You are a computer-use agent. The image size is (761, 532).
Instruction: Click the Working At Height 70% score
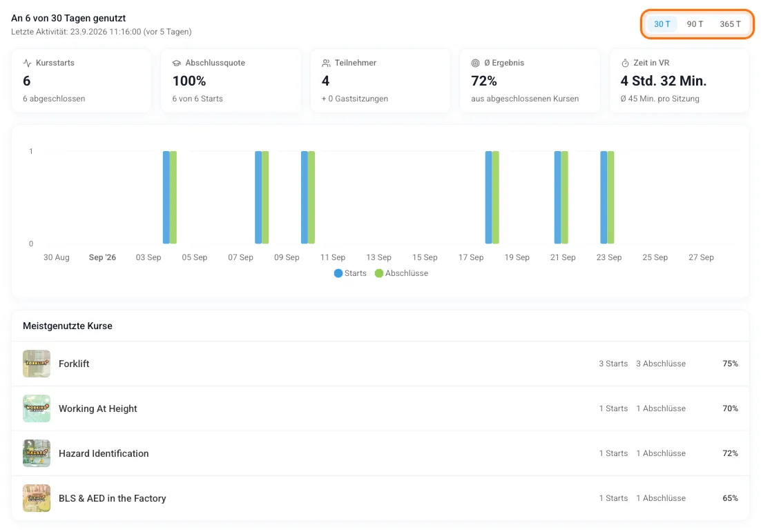730,408
